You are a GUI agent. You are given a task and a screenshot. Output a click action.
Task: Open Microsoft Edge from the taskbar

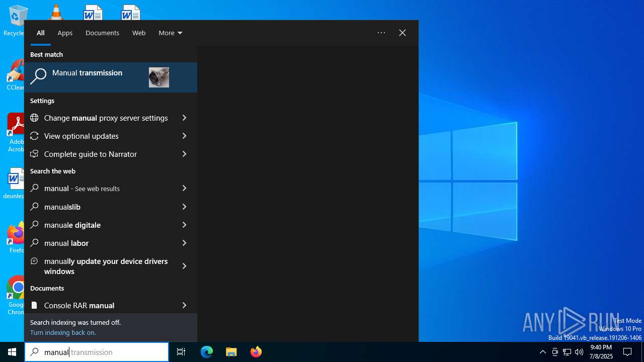pyautogui.click(x=207, y=352)
